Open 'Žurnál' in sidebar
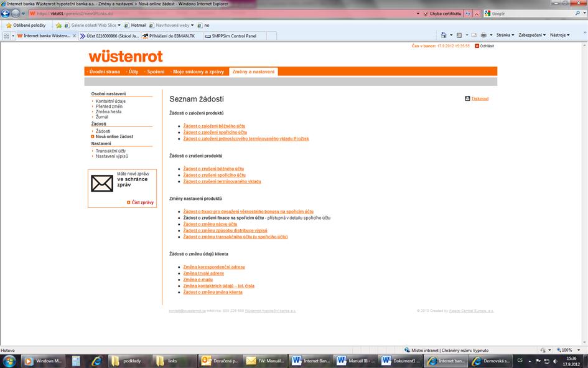588x368 pixels. [102, 117]
